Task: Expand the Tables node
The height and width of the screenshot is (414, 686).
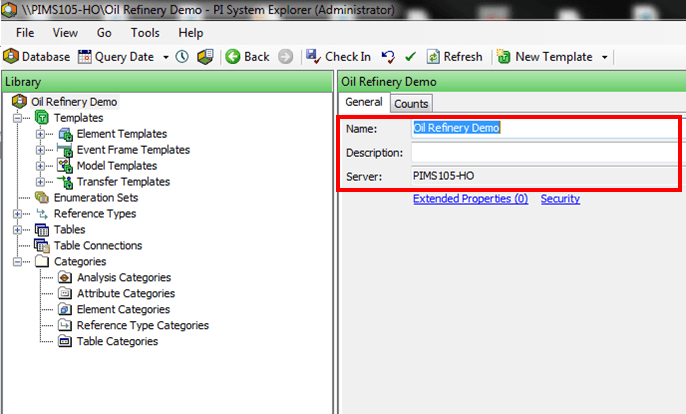Action: 17,229
